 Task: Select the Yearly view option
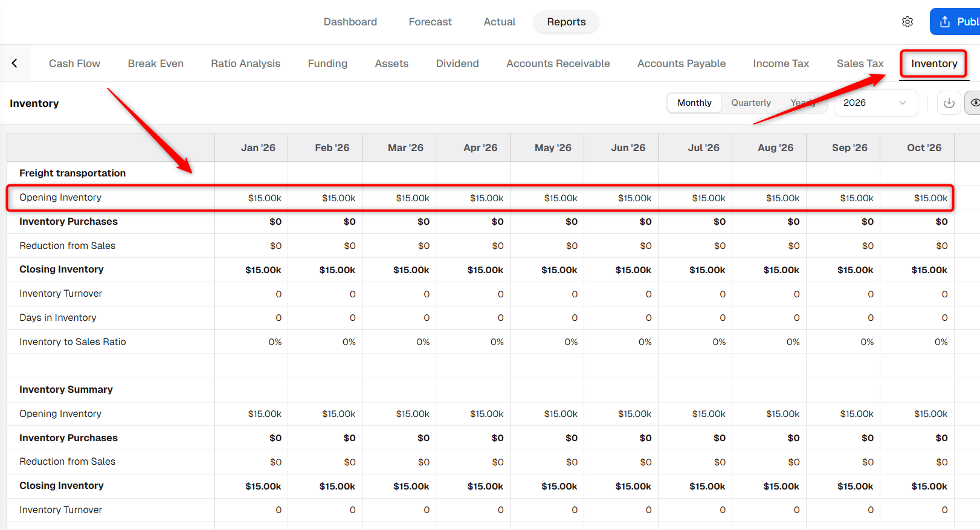point(803,103)
